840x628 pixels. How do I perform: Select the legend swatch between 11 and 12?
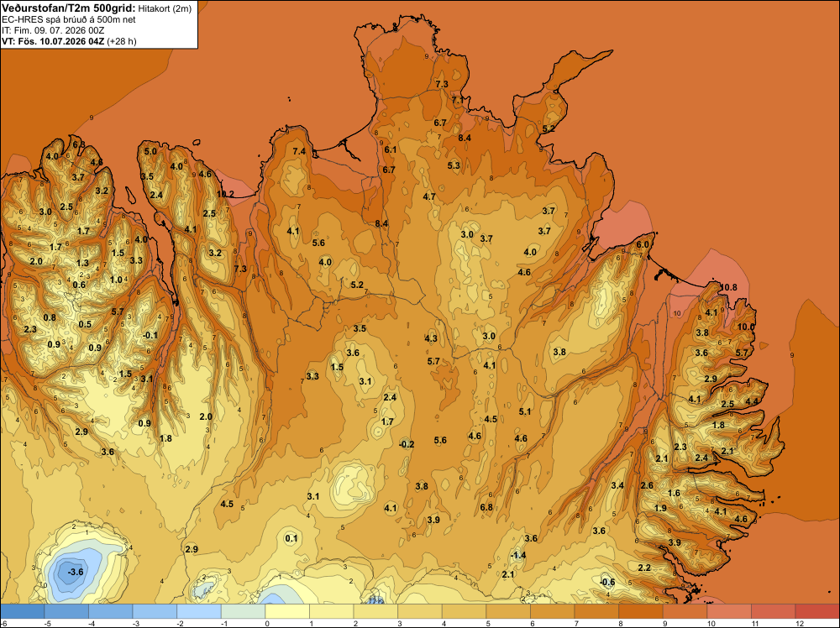773,611
